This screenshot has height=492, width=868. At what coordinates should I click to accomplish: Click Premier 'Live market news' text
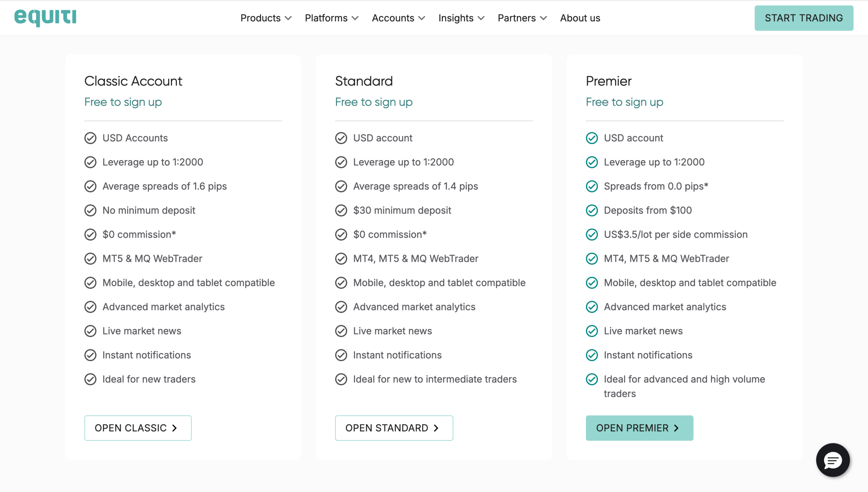(643, 331)
